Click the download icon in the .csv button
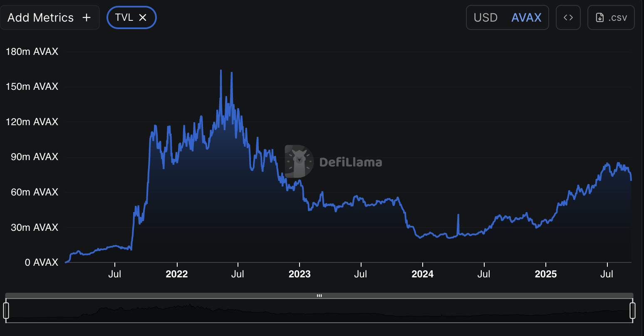 point(600,17)
